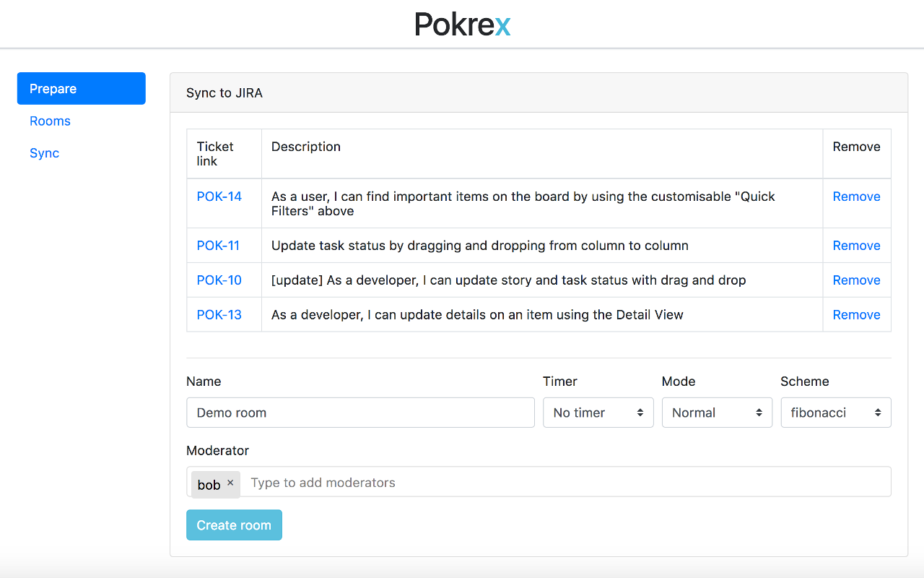This screenshot has height=578, width=924.
Task: Go to the Rooms section
Action: click(50, 121)
